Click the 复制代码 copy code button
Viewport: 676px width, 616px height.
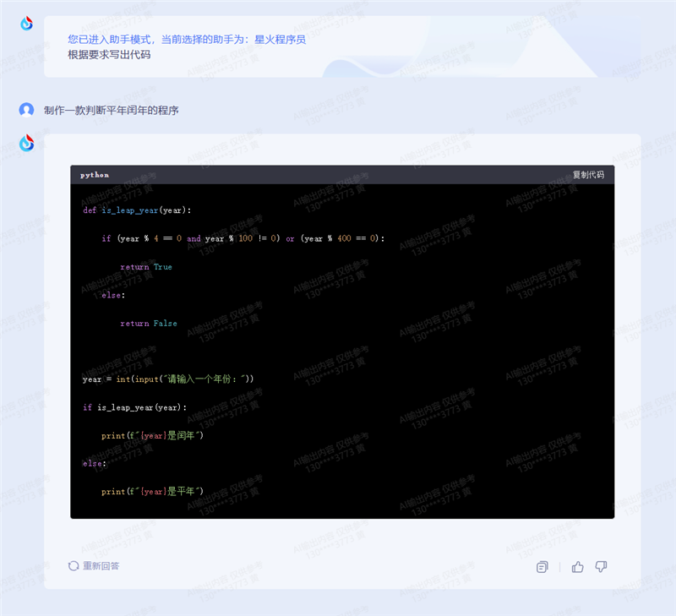pos(588,175)
